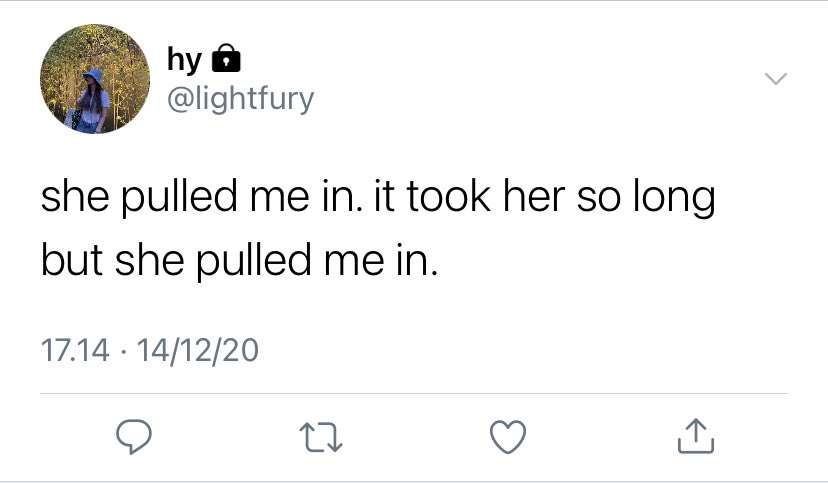Open the share sheet via upload arrow icon
The image size is (828, 483).
695,436
